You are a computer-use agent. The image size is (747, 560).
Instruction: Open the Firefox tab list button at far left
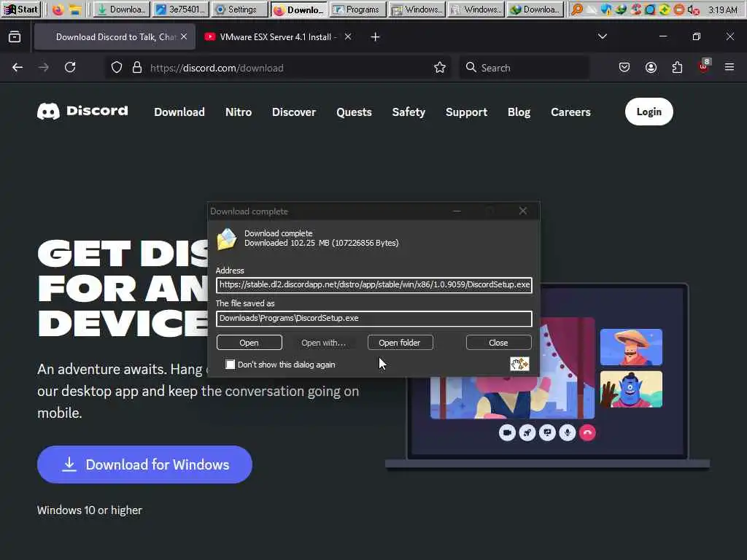[15, 36]
